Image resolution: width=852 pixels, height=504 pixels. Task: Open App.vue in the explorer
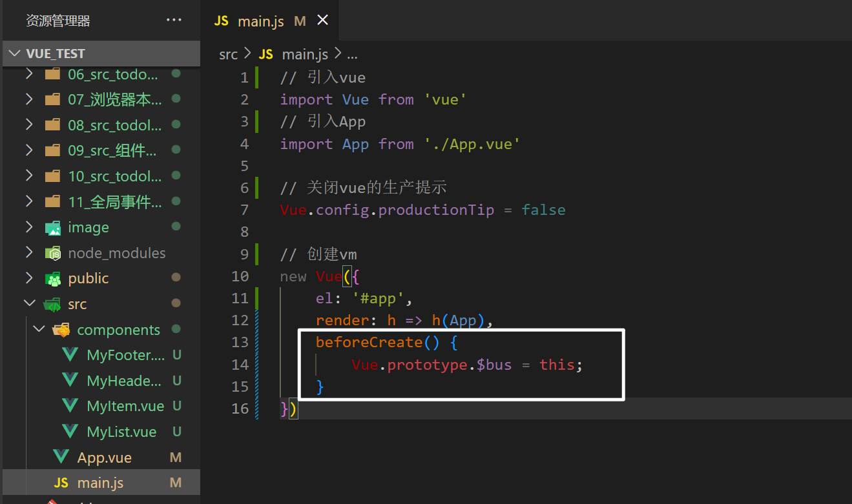tap(101, 458)
